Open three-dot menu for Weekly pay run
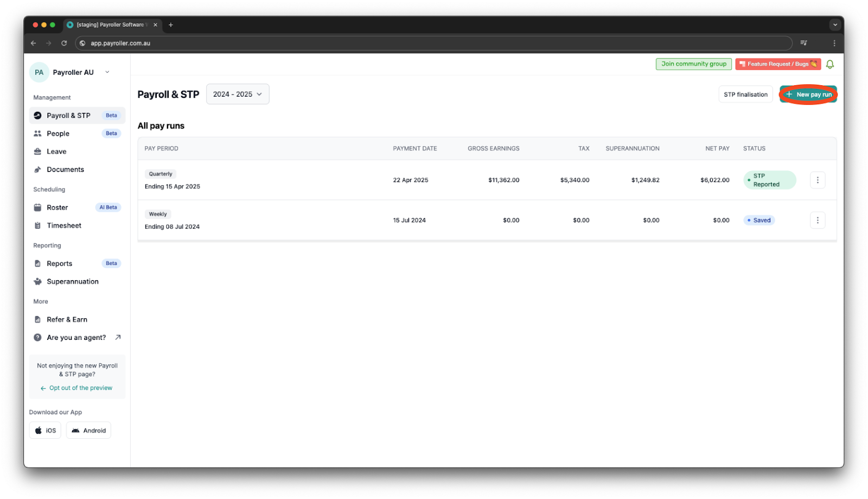868x499 pixels. (x=817, y=220)
